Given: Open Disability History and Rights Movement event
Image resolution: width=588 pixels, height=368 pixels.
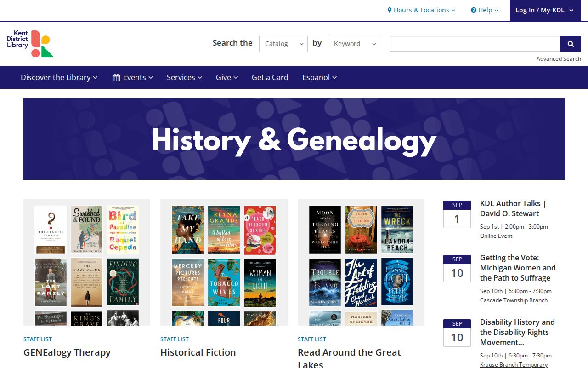Looking at the screenshot, I should coord(517,332).
